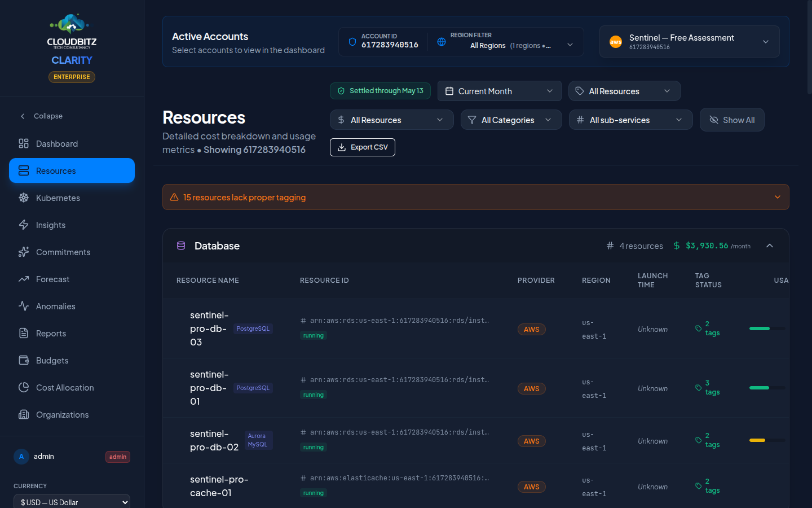Viewport: 812px width, 508px height.
Task: Click the warning triangle icon in tagging alert
Action: [174, 197]
